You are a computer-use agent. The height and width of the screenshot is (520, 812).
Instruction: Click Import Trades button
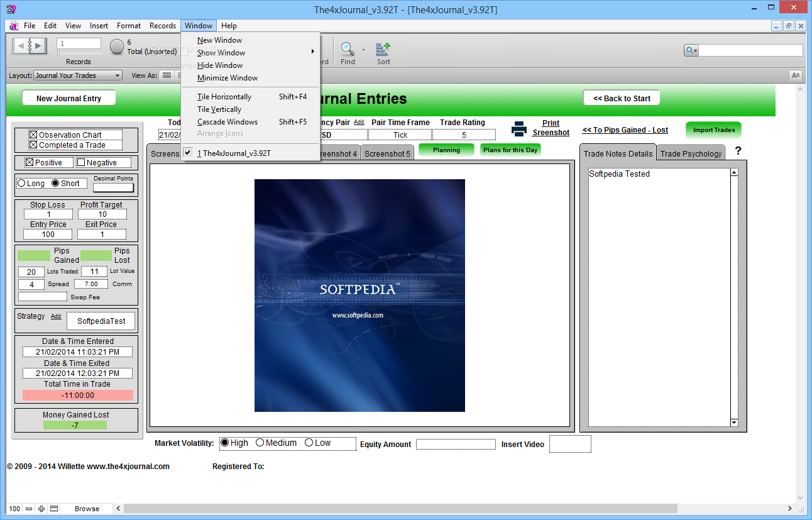tap(713, 130)
